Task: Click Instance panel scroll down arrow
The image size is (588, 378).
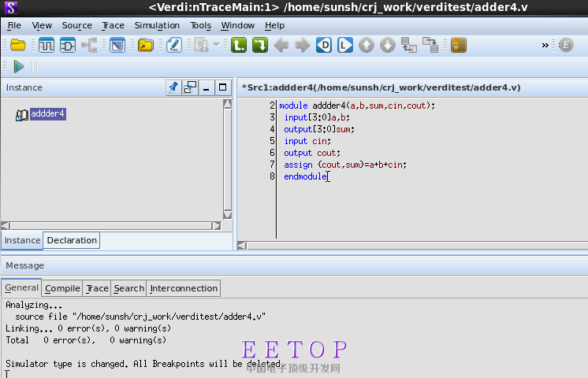Action: [x=227, y=215]
